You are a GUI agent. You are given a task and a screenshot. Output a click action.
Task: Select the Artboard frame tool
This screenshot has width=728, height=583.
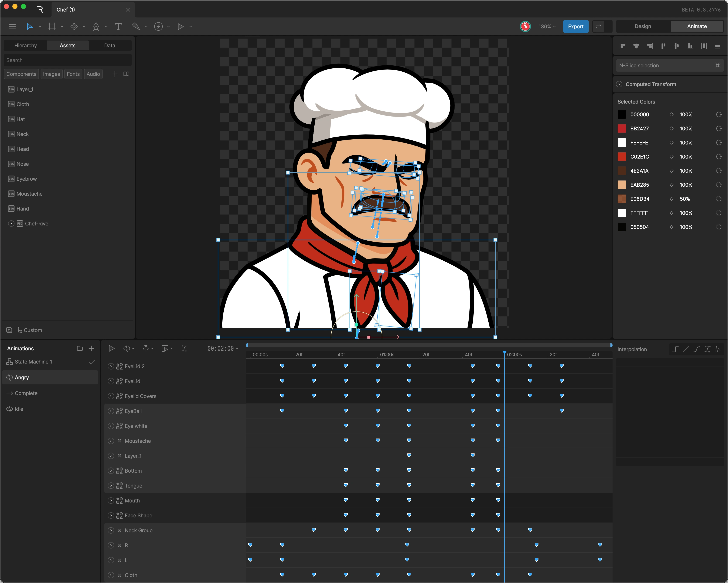(52, 26)
